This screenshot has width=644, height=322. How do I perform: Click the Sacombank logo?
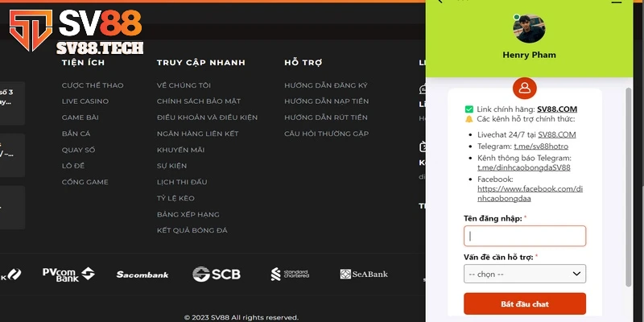[142, 275]
